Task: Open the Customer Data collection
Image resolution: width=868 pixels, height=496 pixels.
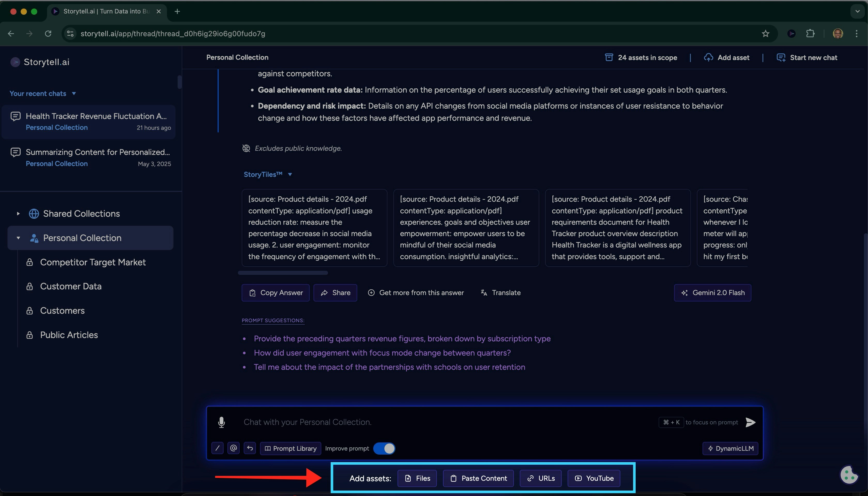Action: 71,286
